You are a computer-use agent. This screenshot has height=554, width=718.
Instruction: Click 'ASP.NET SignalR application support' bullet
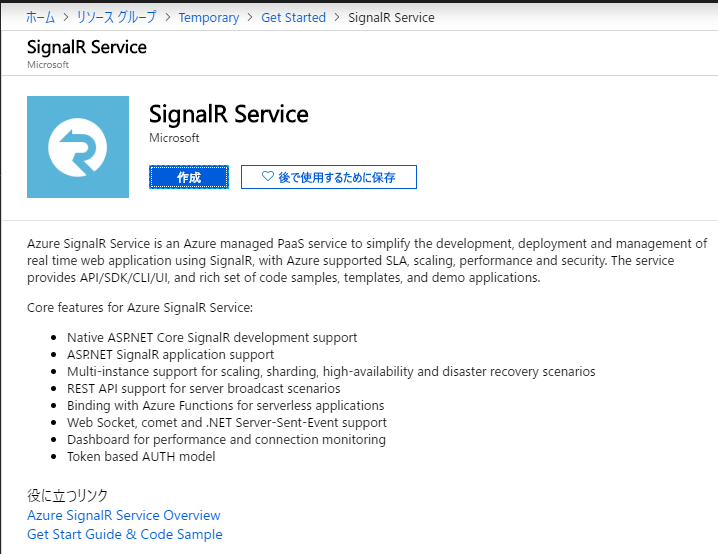pyautogui.click(x=170, y=354)
